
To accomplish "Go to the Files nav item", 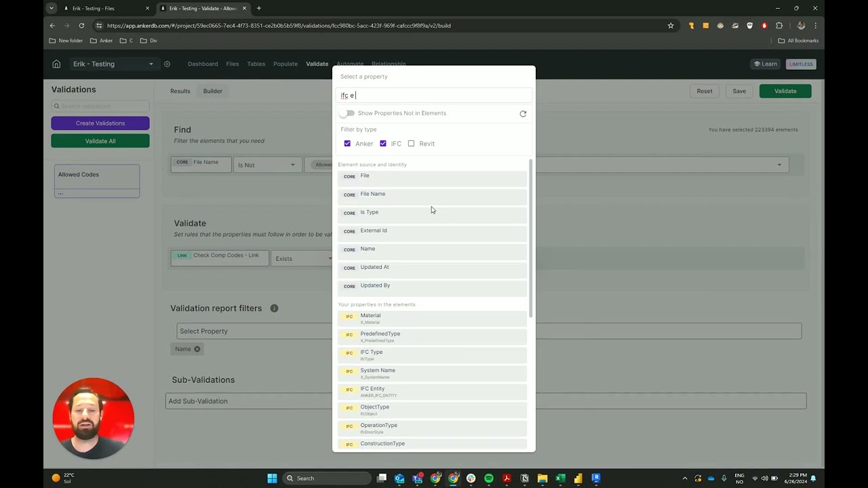I will coord(233,64).
